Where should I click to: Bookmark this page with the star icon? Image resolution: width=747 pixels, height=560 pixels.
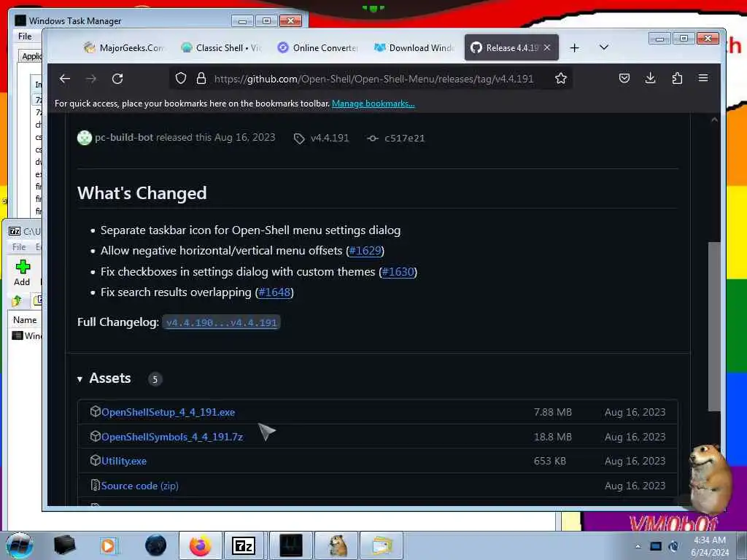(561, 78)
